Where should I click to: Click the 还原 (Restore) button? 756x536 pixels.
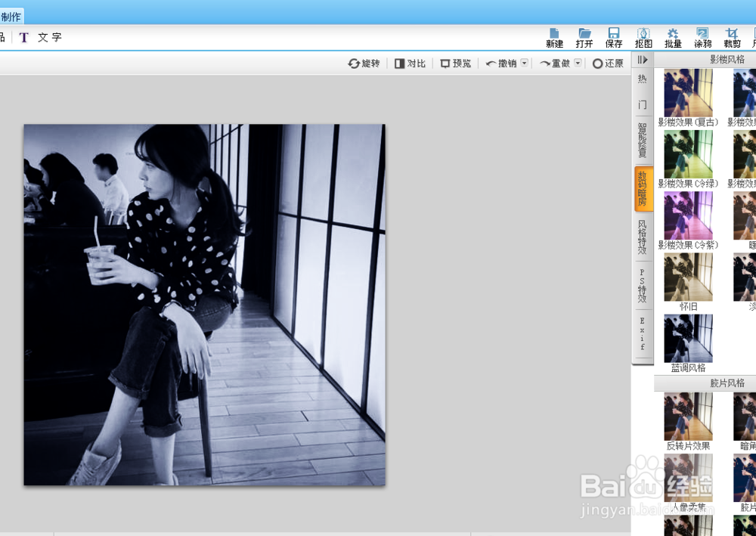click(608, 64)
